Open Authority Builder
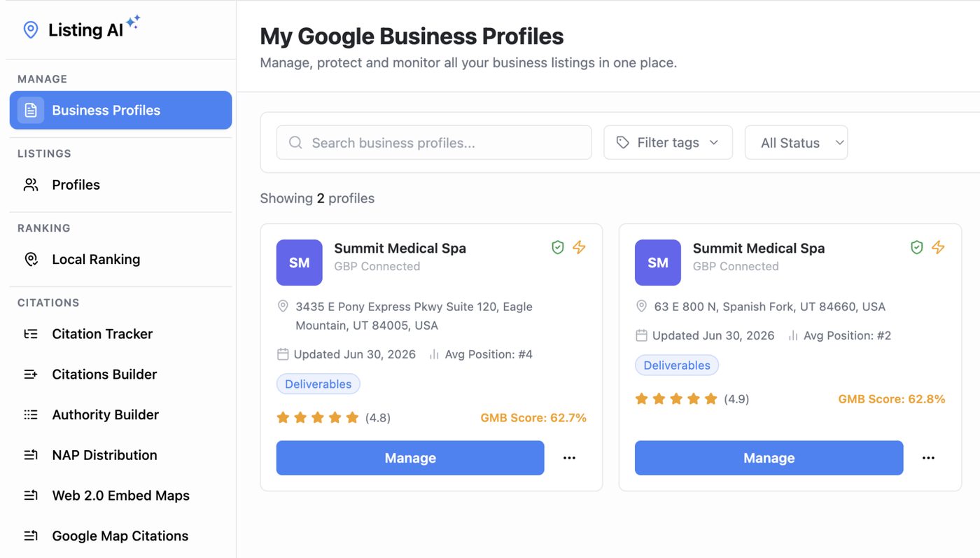This screenshot has width=980, height=558. [x=120, y=414]
